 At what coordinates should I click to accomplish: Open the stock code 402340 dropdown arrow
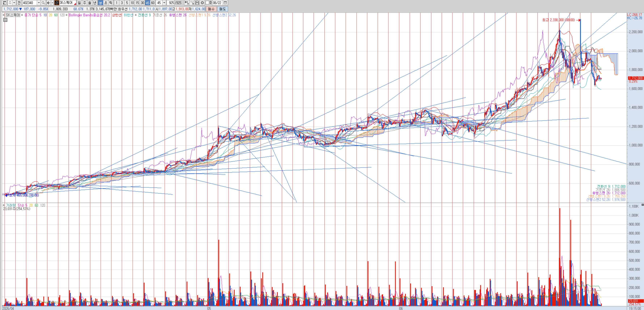click(39, 3)
